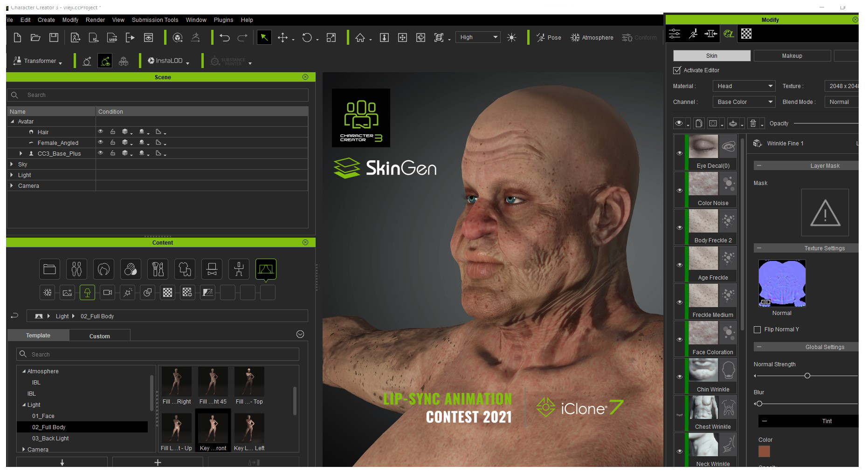The image size is (868, 473).
Task: Open the Create menu
Action: coord(46,20)
